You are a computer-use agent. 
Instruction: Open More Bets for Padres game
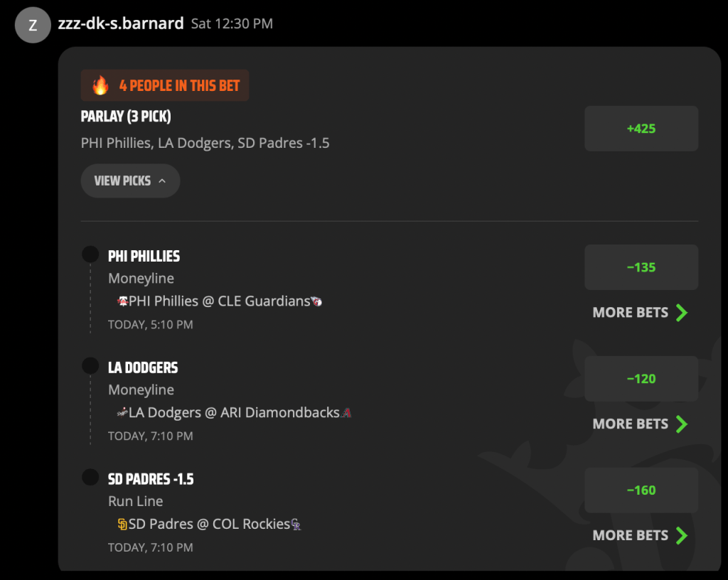(641, 535)
